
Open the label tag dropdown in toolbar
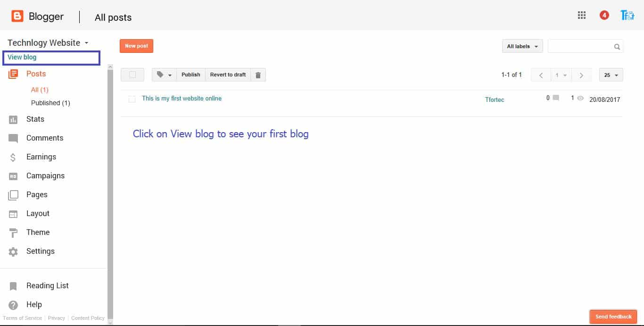pos(164,75)
